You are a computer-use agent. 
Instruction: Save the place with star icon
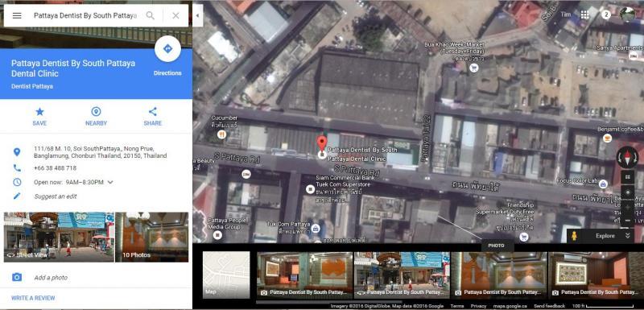pyautogui.click(x=39, y=117)
